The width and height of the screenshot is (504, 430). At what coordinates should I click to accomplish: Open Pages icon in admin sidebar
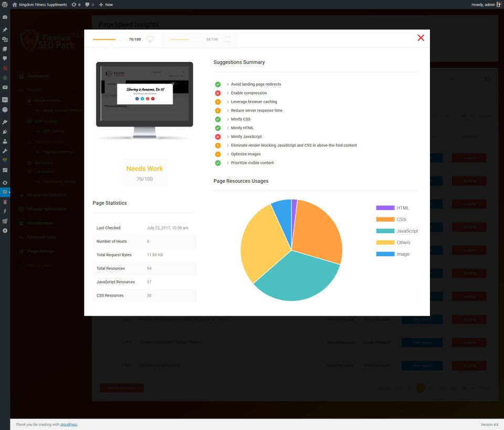(5, 49)
